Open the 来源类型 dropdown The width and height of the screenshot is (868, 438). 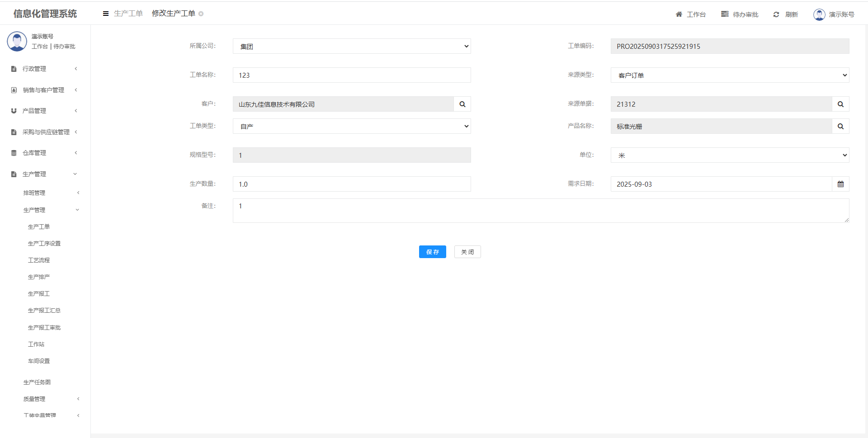(x=729, y=75)
